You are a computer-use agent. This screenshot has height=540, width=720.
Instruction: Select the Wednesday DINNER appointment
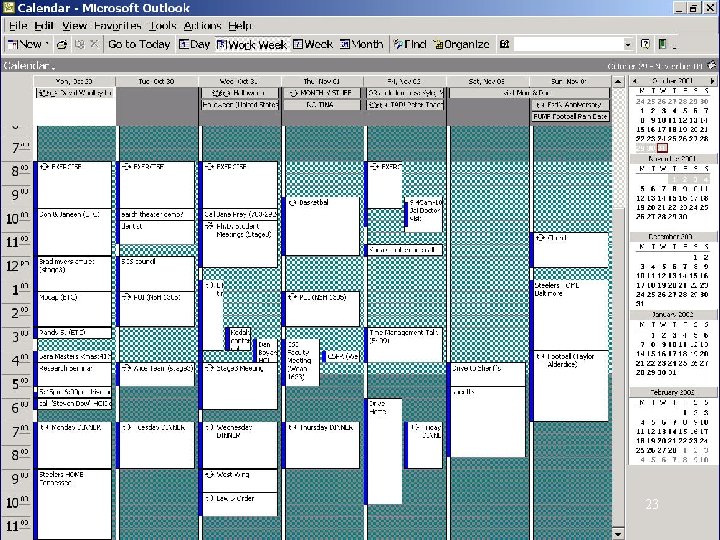[239, 445]
